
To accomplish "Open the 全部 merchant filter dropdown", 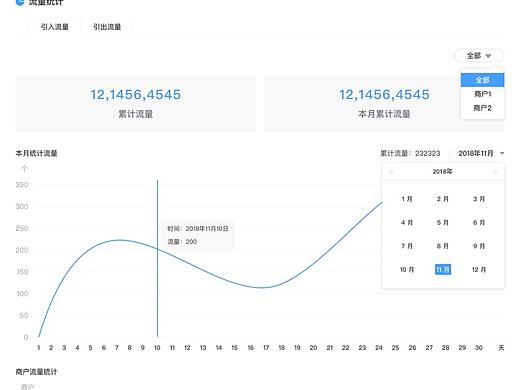I will tap(479, 56).
